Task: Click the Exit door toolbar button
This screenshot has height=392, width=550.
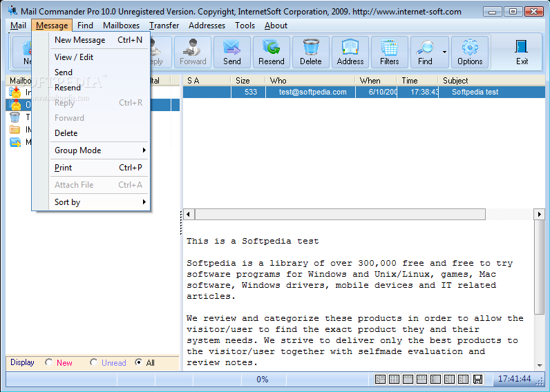Action: pos(522,52)
